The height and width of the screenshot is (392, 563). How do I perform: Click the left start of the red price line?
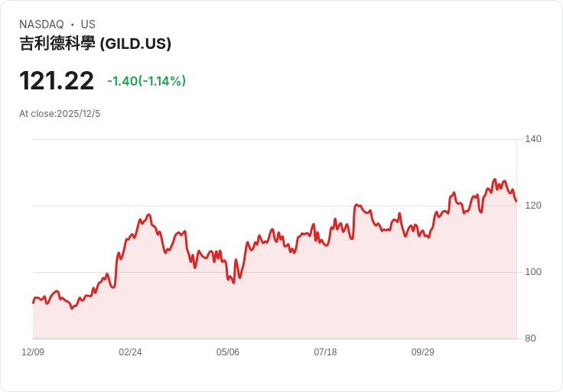[33, 303]
